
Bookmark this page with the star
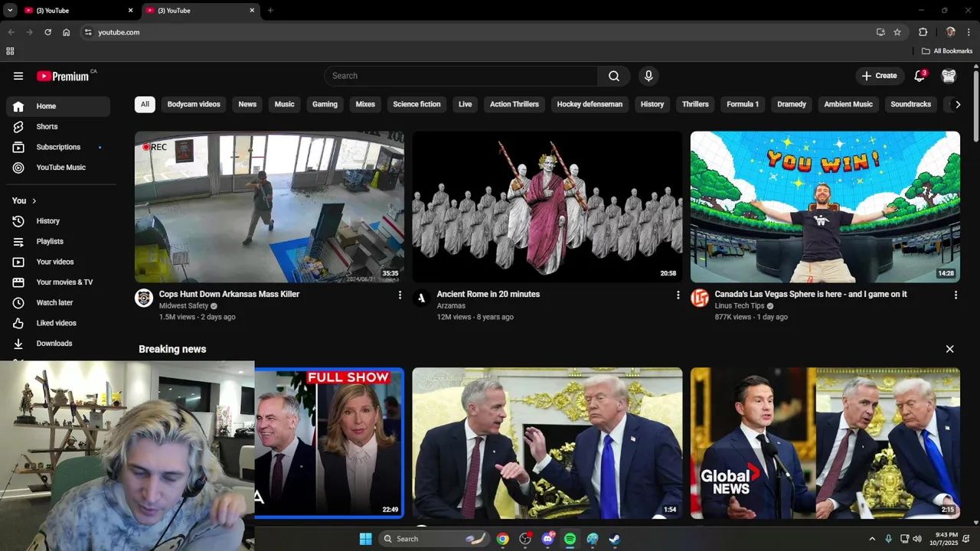tap(897, 32)
